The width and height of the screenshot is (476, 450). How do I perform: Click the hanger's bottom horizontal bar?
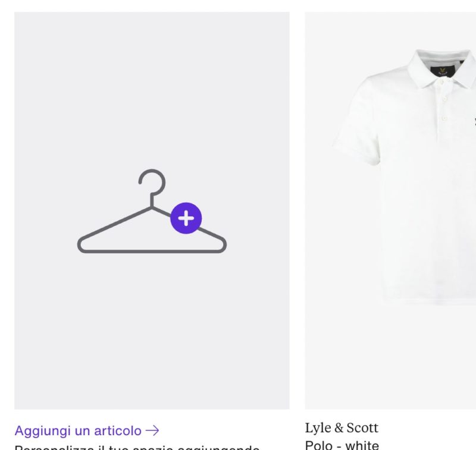(x=152, y=251)
